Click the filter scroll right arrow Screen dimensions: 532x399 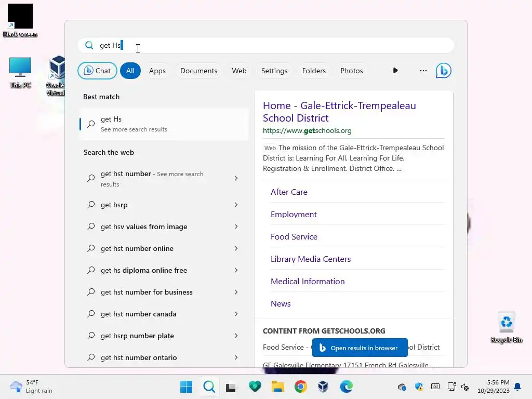(x=395, y=71)
